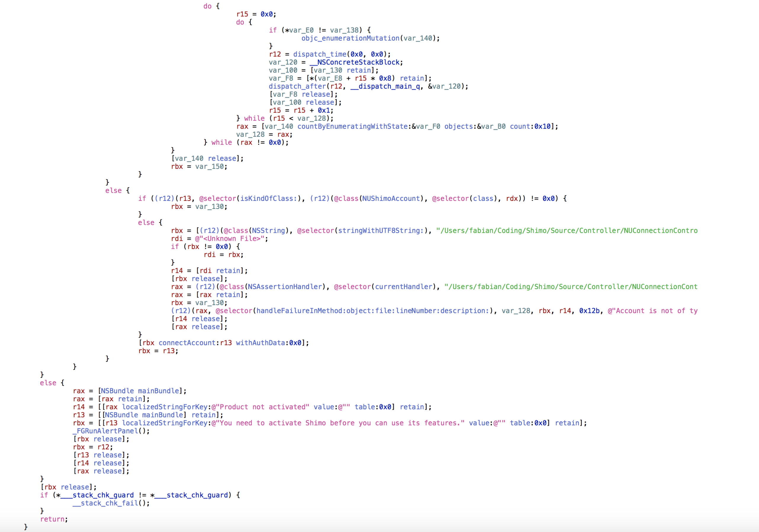Screen dimensions: 759x532
Task: Click the connectAccount:r13 withAuthData line
Action: pyautogui.click(x=224, y=343)
